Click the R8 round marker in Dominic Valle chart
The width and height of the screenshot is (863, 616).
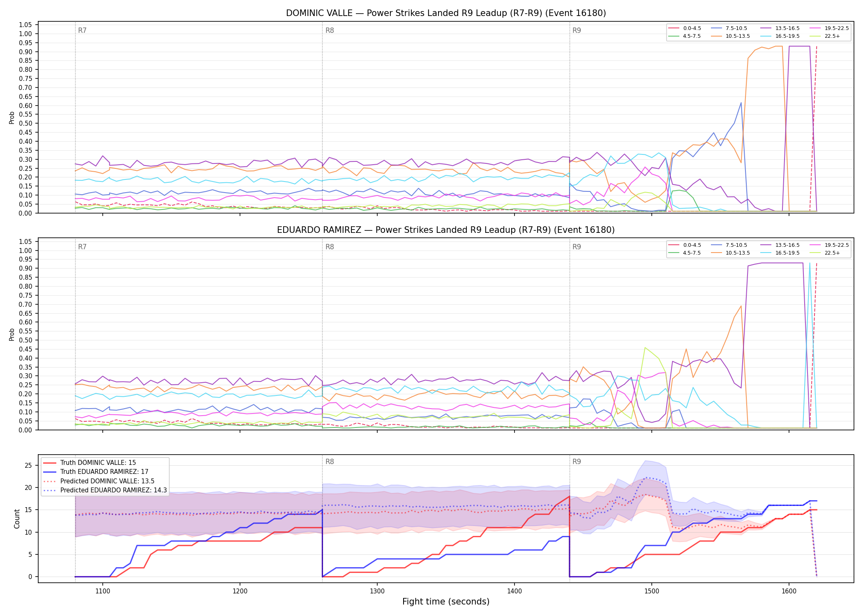coord(330,31)
